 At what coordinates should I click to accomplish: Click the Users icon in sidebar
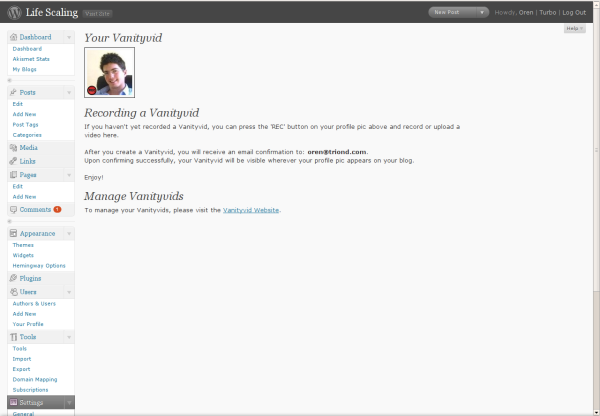[14, 292]
